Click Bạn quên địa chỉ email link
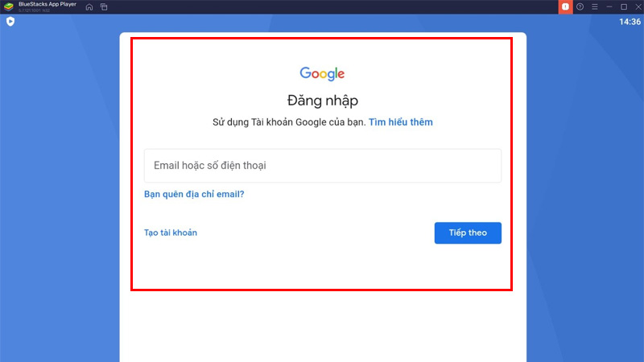Image resolution: width=644 pixels, height=362 pixels. (x=194, y=194)
